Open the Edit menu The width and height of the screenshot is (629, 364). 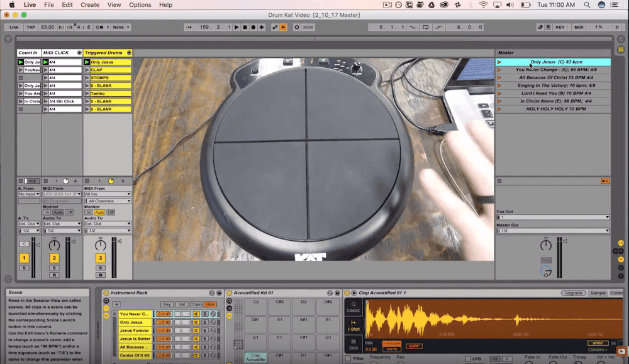(67, 5)
